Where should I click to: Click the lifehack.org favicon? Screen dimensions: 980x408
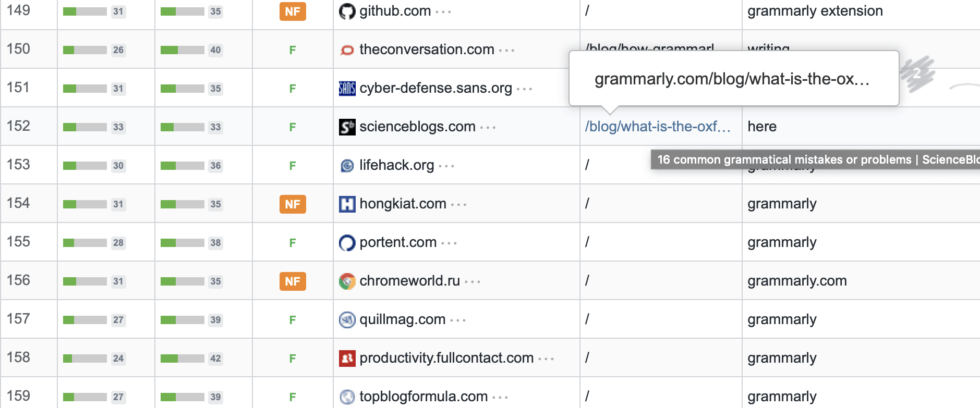(347, 165)
